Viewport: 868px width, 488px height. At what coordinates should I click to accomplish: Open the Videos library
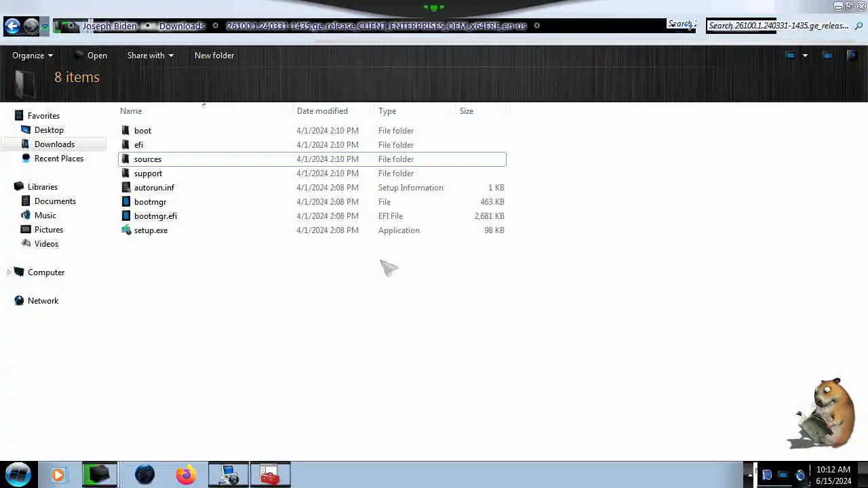click(x=46, y=244)
